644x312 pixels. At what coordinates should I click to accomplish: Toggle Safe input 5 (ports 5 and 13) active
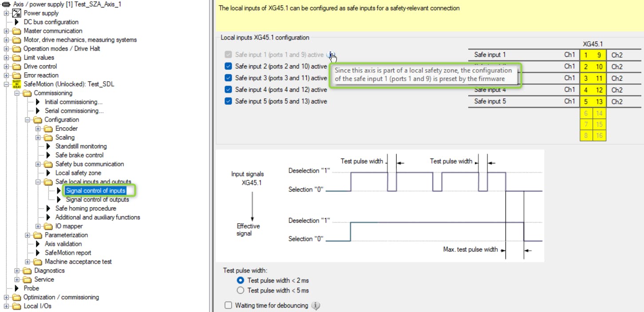(228, 101)
